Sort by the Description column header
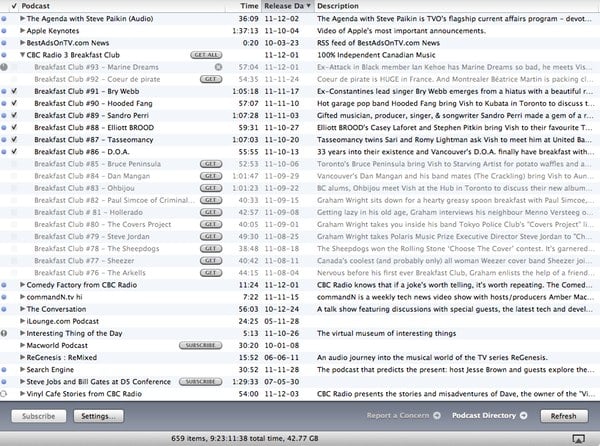The image size is (600, 446). point(455,6)
